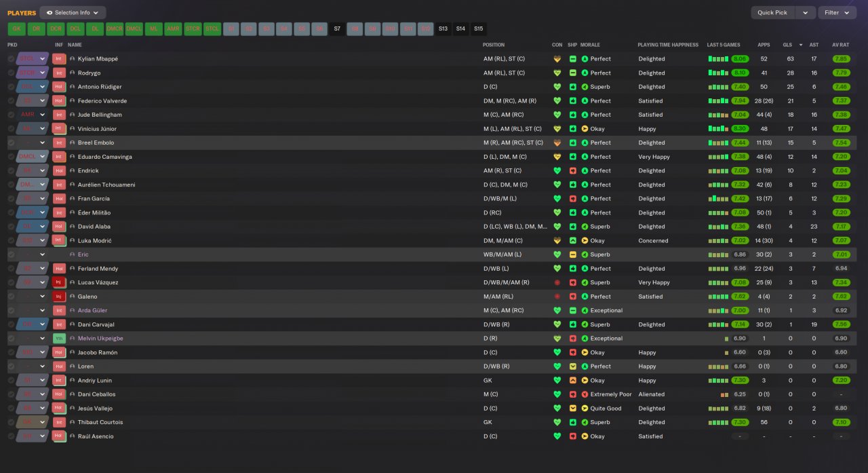Select the S15 substitute slot
Viewport: 868px width, 473px height.
(x=479, y=29)
